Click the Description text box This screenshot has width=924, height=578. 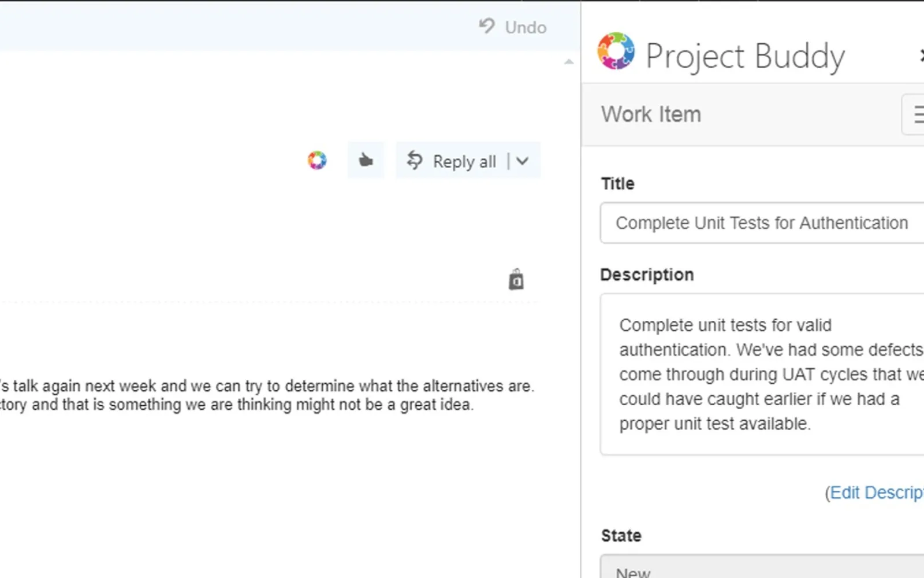point(762,374)
